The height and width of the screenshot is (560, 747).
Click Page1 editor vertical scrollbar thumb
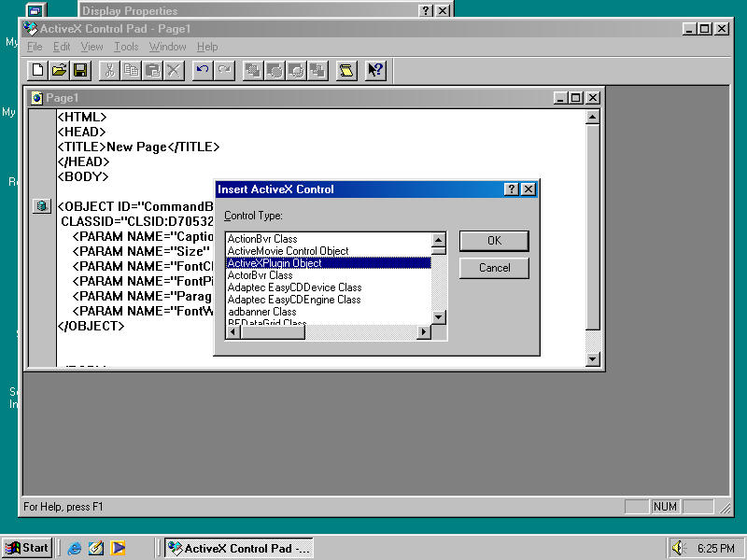click(592, 227)
